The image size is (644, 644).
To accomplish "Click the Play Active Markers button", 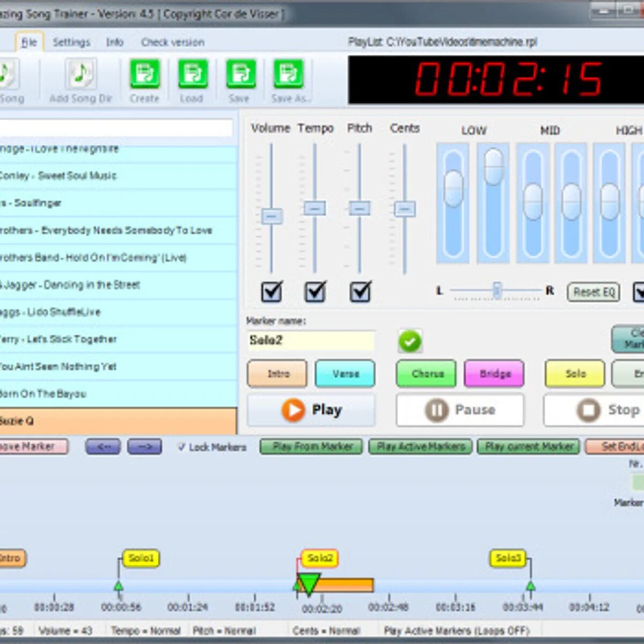I will 420,447.
